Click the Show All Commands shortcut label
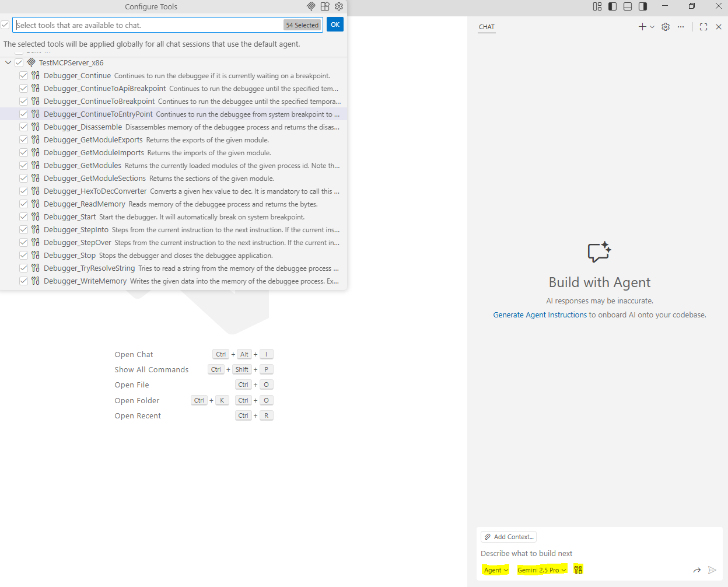Viewport: 728px width, 587px height. point(151,369)
